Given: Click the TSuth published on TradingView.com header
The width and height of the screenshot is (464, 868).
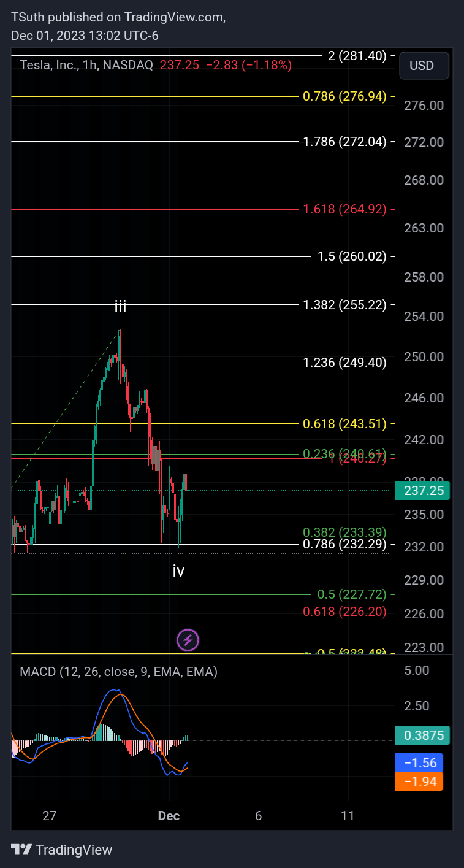Looking at the screenshot, I should [x=118, y=18].
